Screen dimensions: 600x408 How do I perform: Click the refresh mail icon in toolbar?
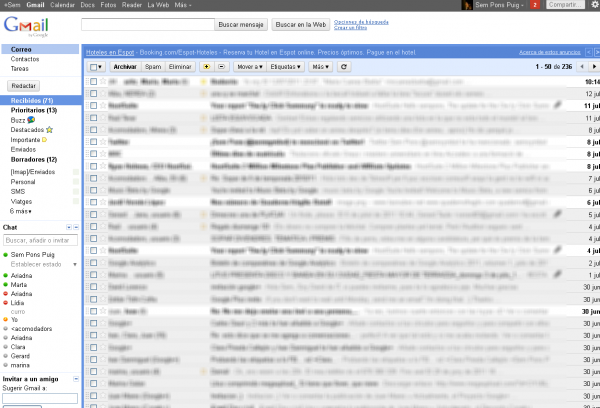pos(345,66)
